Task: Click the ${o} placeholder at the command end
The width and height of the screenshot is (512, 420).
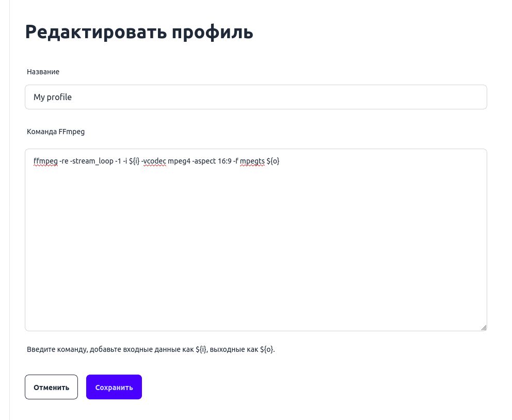Action: pyautogui.click(x=272, y=161)
